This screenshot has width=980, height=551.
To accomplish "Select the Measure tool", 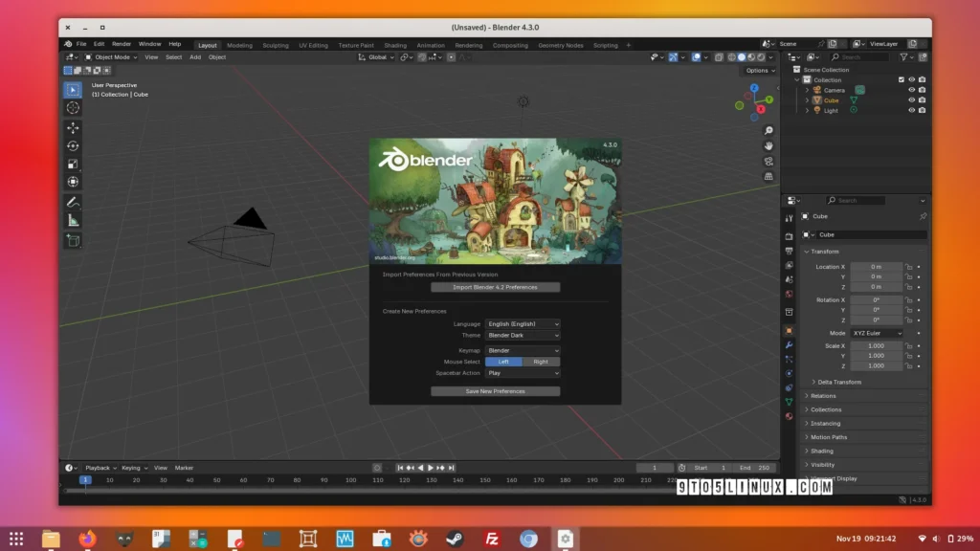I will pyautogui.click(x=73, y=221).
